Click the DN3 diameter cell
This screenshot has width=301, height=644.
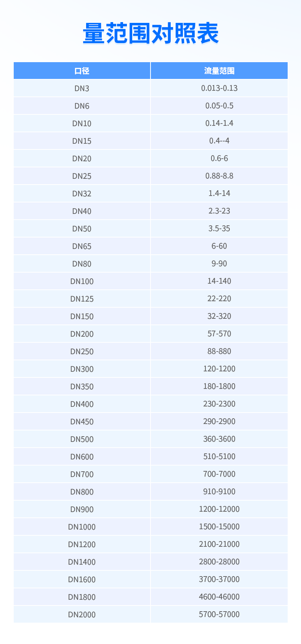pyautogui.click(x=82, y=88)
